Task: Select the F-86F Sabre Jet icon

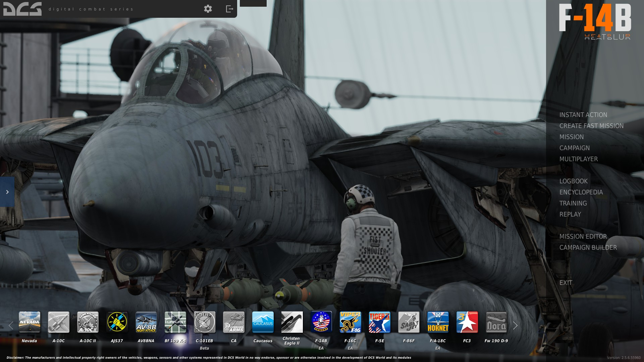Action: pyautogui.click(x=409, y=322)
